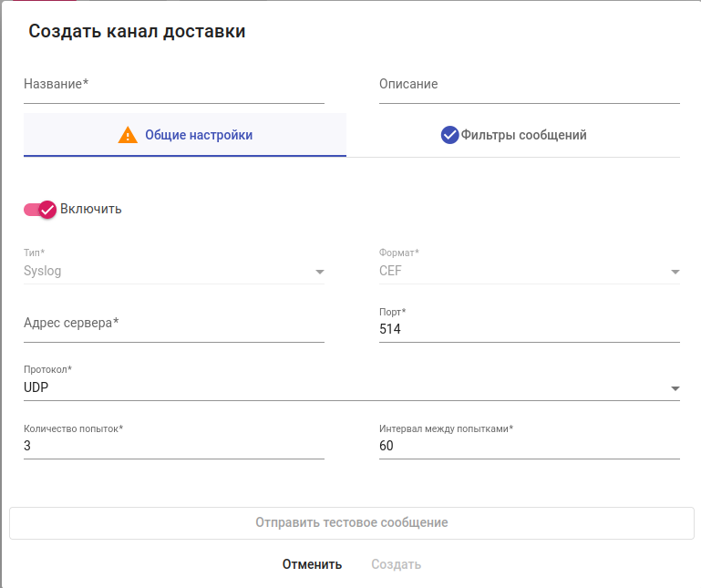Open the Тип dropdown arrow
This screenshot has height=588, width=701.
click(319, 272)
